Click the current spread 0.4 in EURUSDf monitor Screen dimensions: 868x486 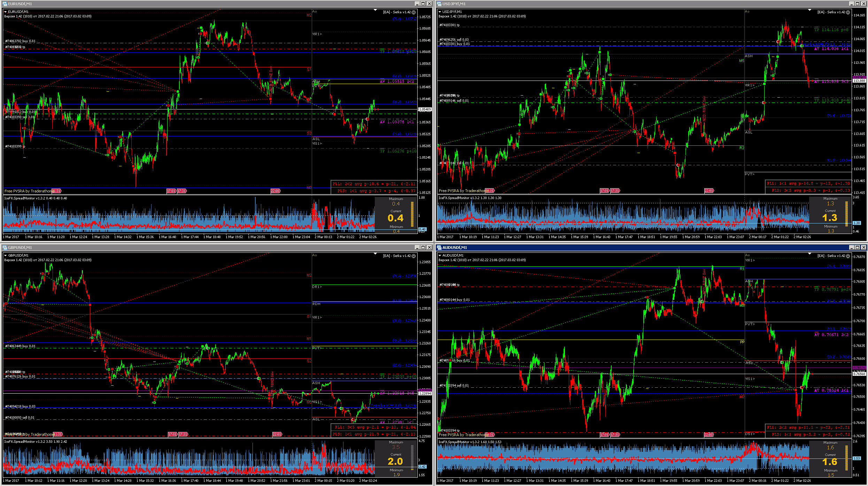[x=396, y=218]
